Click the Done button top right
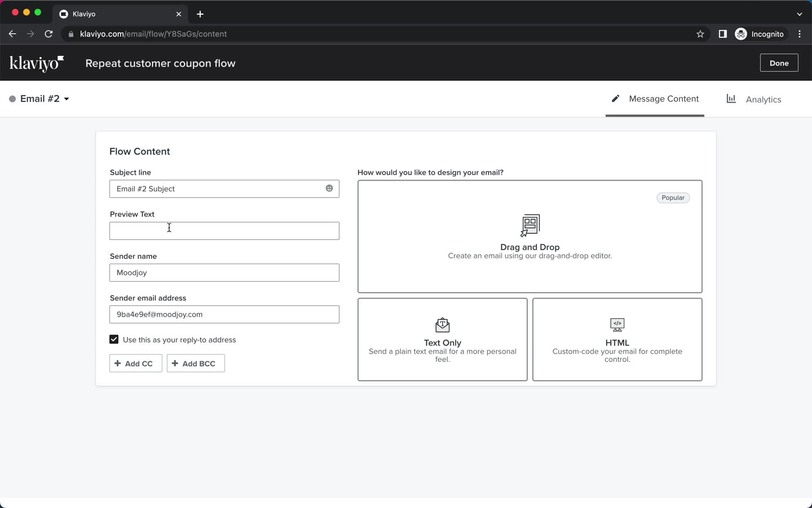Screen dimensions: 812x508 tap(779, 63)
